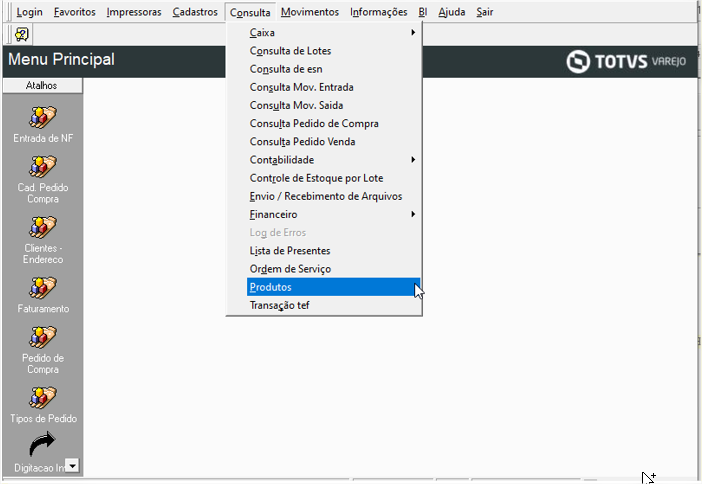Click Sair in the menu bar
The image size is (702, 484).
tap(485, 12)
